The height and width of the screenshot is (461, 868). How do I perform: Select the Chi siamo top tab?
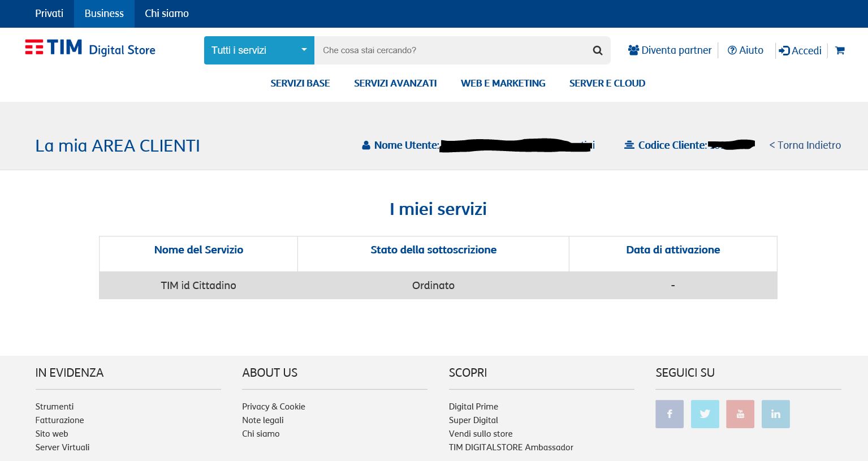(x=167, y=14)
